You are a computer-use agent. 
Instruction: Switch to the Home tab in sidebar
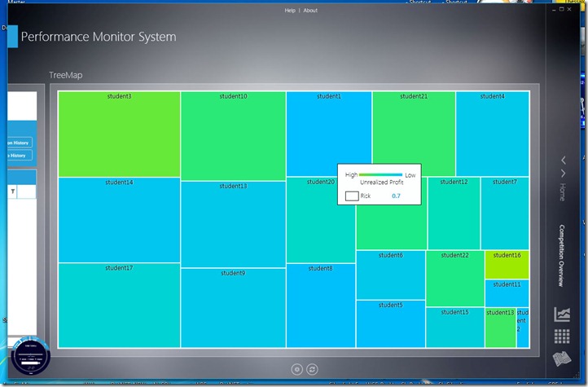562,192
